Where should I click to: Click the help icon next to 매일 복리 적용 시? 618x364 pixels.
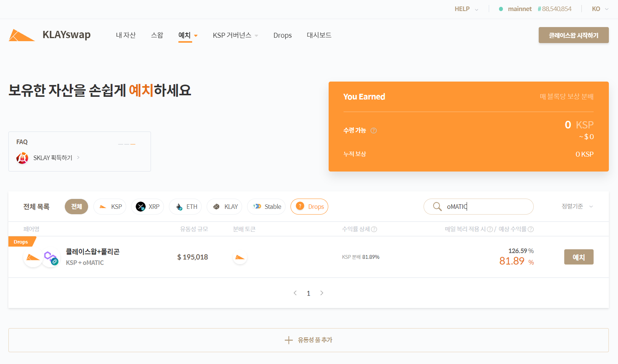pos(490,229)
